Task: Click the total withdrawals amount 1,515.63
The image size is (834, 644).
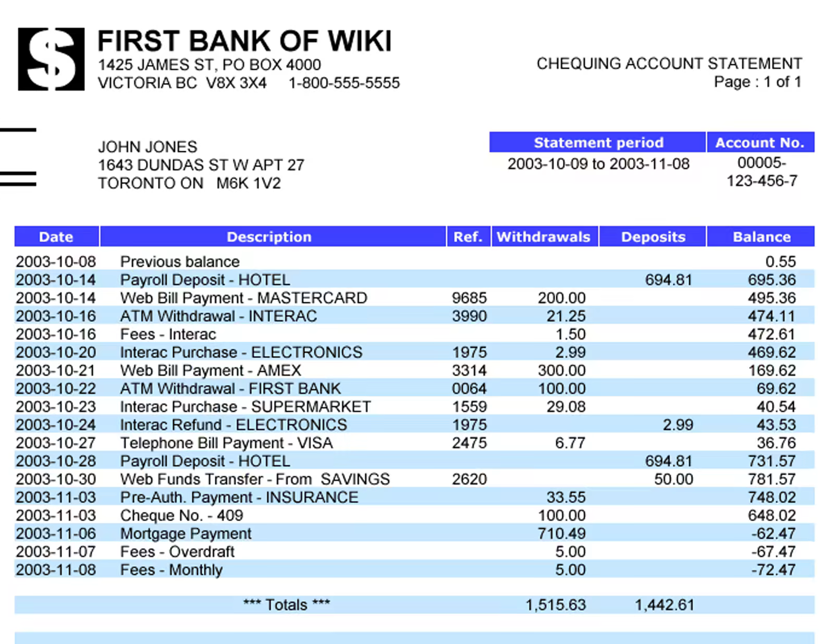Action: pyautogui.click(x=556, y=604)
